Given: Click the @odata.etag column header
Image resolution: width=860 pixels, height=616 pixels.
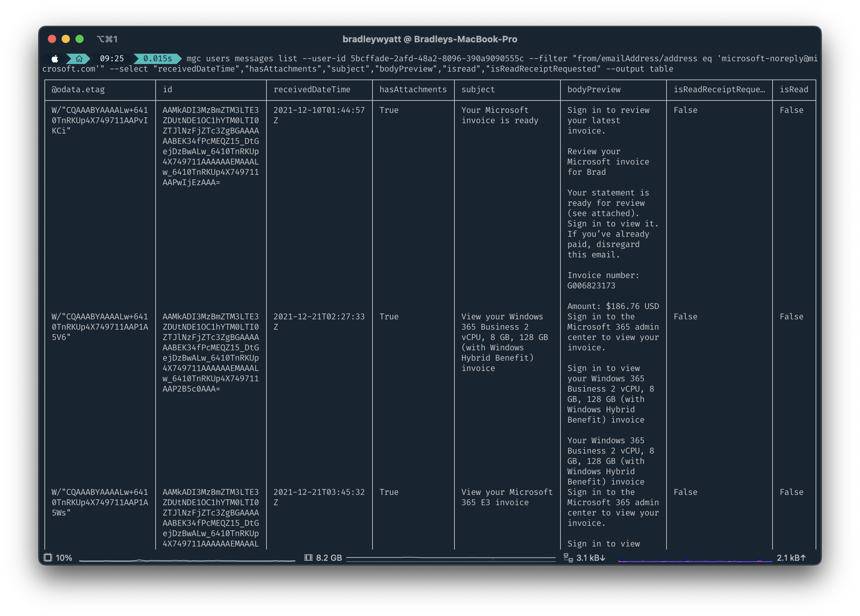Looking at the screenshot, I should (78, 89).
